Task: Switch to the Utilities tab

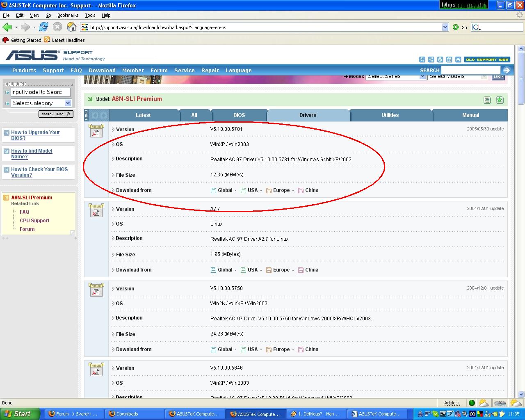Action: [390, 115]
